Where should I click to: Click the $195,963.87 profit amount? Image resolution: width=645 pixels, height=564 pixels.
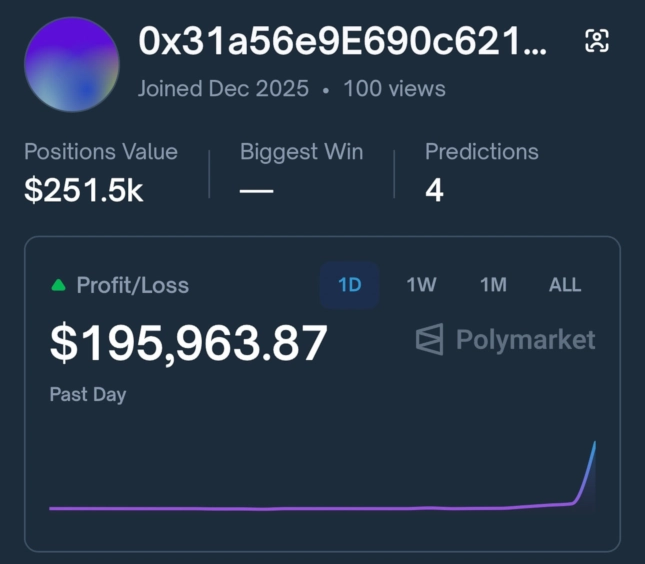click(x=189, y=343)
